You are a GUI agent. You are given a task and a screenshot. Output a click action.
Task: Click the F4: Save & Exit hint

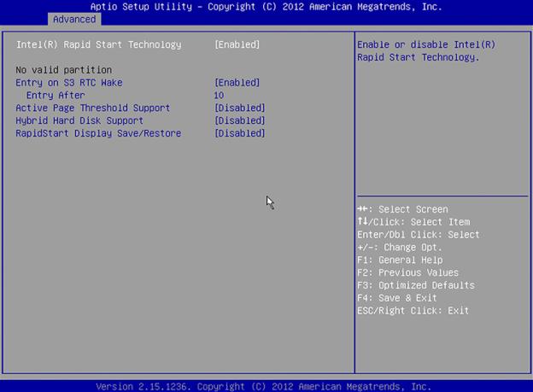point(397,298)
